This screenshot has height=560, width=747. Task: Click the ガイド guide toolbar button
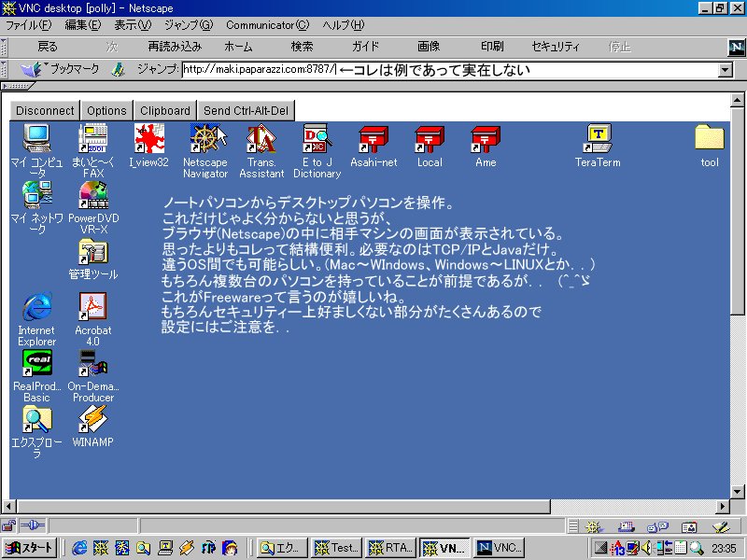365,47
